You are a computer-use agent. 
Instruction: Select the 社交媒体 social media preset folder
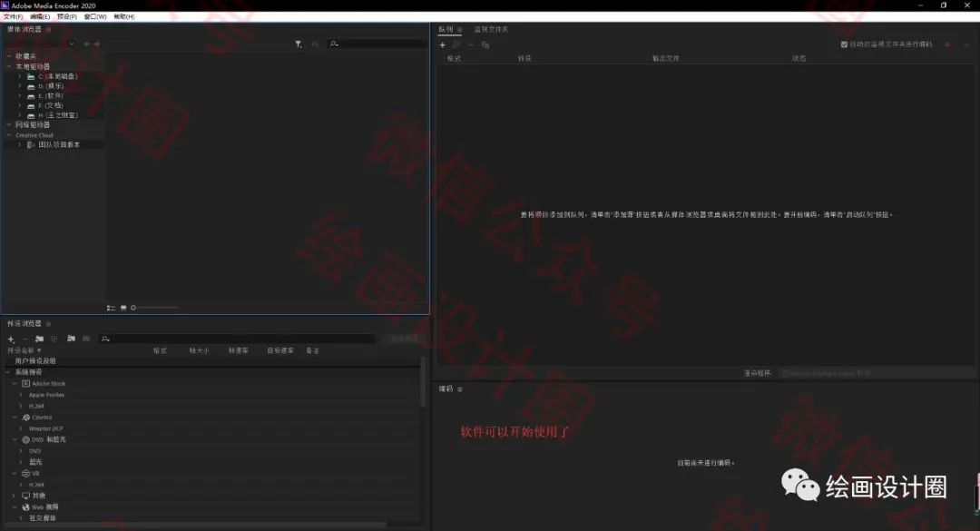(x=43, y=518)
